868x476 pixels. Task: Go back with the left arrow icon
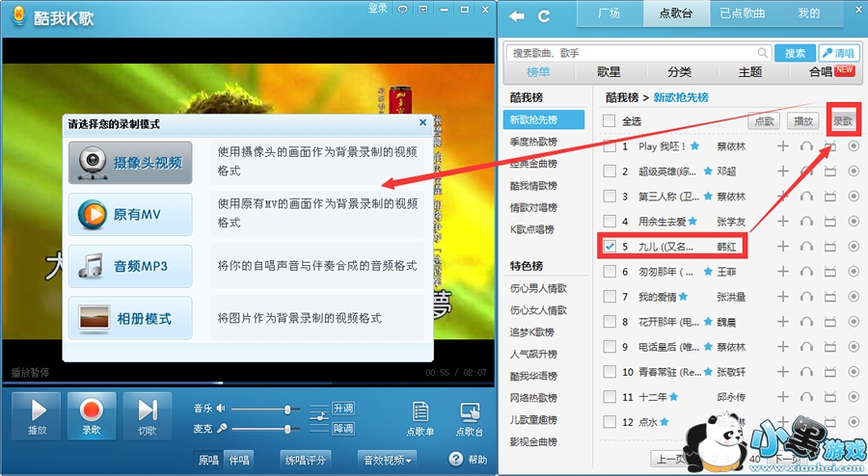point(517,16)
